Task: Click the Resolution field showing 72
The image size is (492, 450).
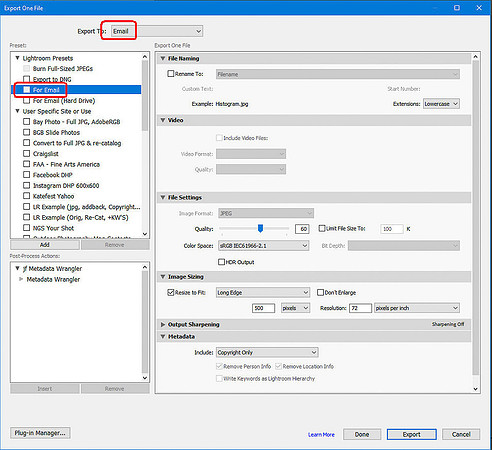Action: point(360,308)
